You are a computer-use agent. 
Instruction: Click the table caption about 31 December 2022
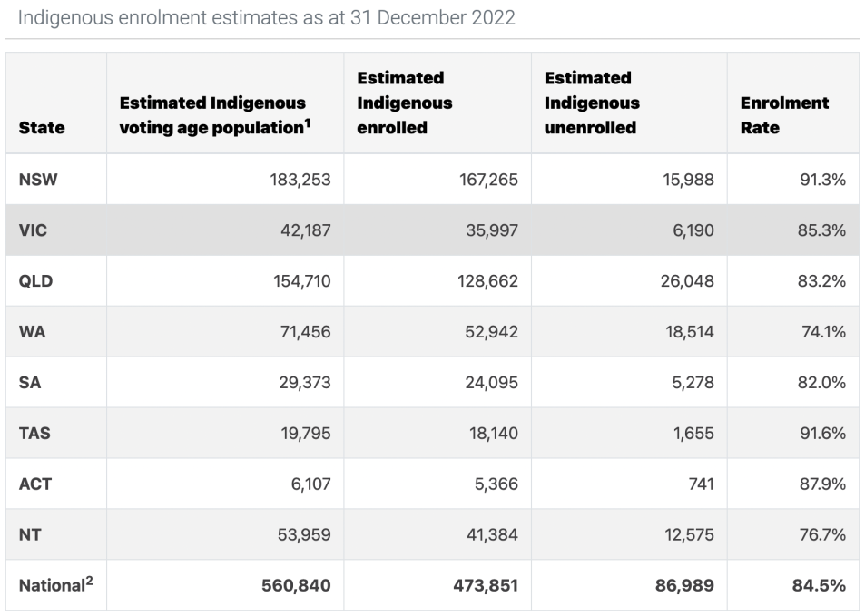pos(267,18)
